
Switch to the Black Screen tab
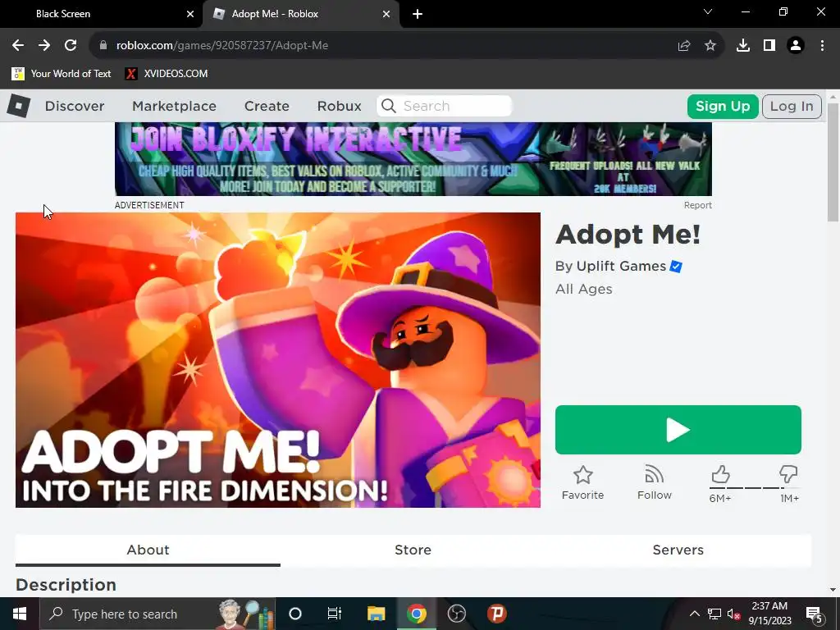point(101,14)
